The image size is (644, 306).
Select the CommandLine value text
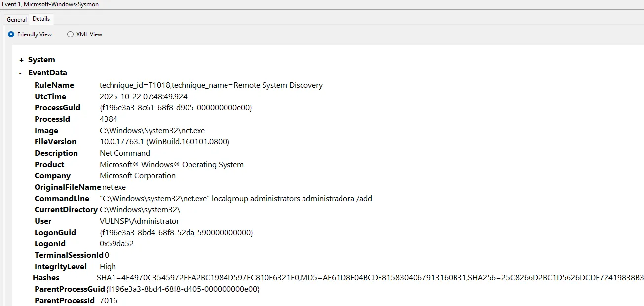click(235, 199)
